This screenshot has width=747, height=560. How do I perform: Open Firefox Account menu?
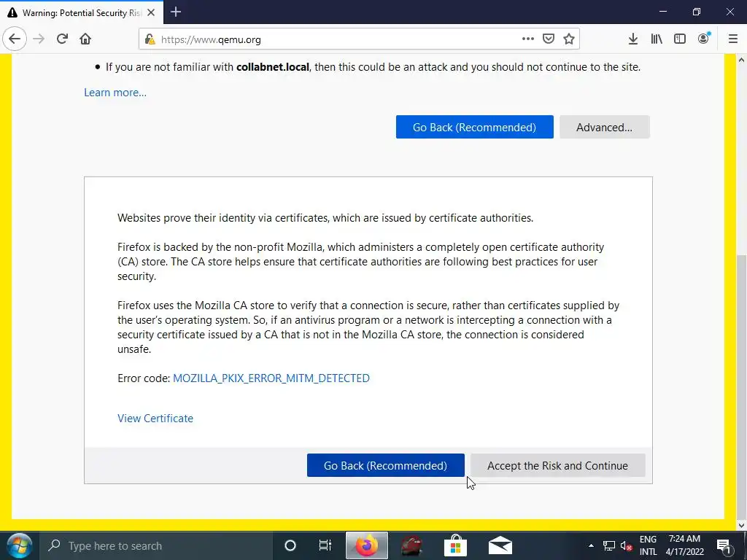pos(704,39)
